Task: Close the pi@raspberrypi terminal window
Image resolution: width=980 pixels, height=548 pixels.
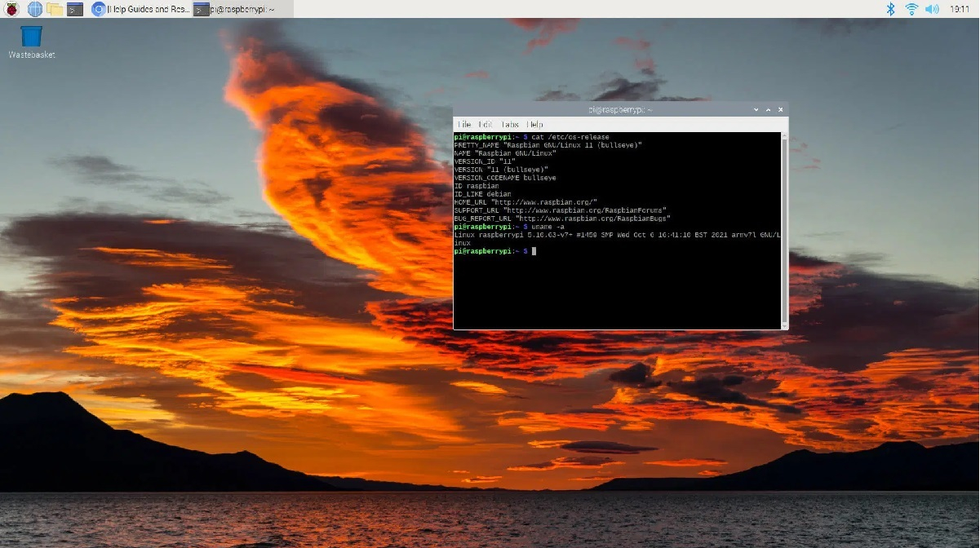Action: coord(781,109)
